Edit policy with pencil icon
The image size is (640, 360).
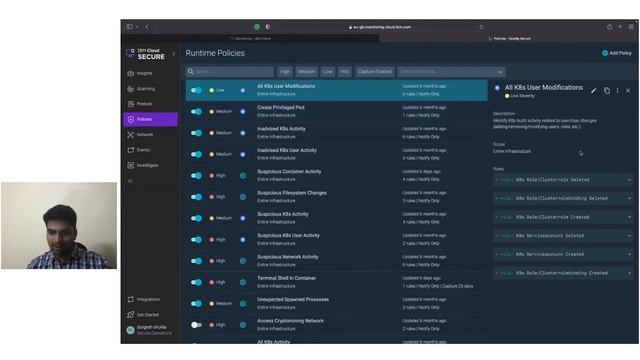(x=593, y=91)
